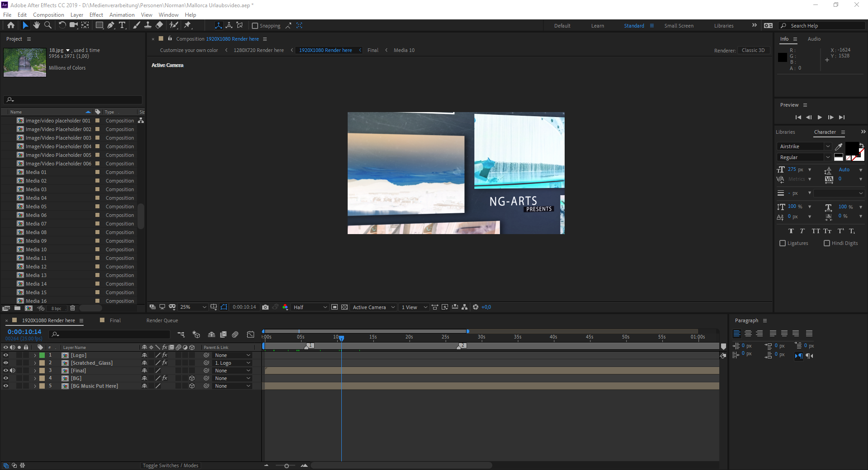868x470 pixels.
Task: Click the 18.jpg thumbnail in Project panel
Action: tap(25, 62)
